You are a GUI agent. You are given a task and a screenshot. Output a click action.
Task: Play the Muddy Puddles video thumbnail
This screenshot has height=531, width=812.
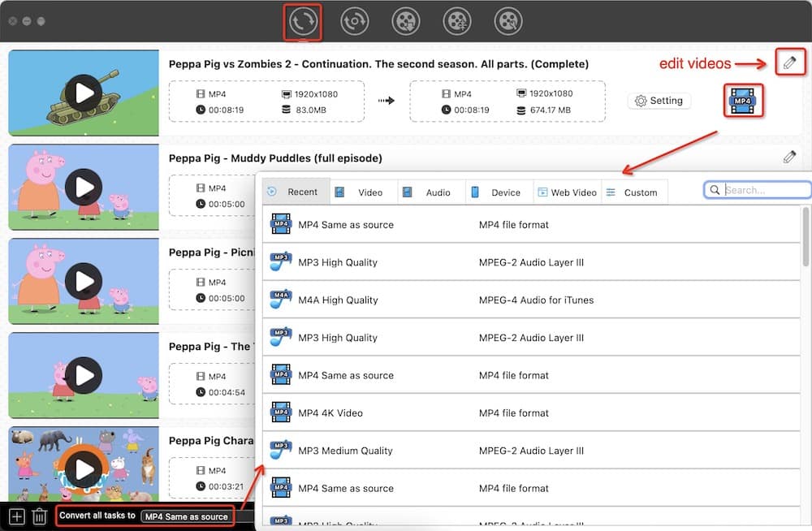coord(84,188)
